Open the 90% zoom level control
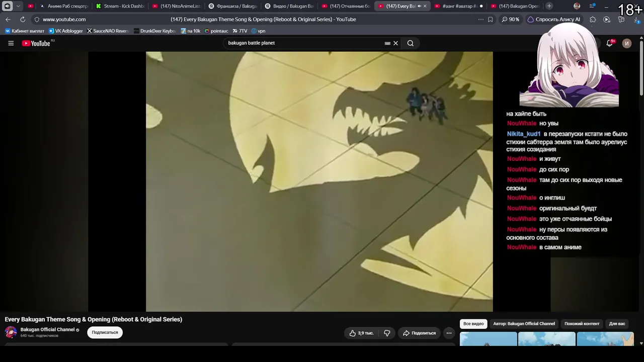Viewport: 644px width, 362px height. coord(511,20)
